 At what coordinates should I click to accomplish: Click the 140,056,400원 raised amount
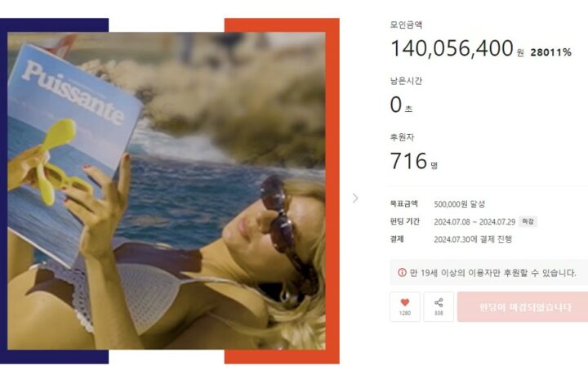pyautogui.click(x=457, y=48)
